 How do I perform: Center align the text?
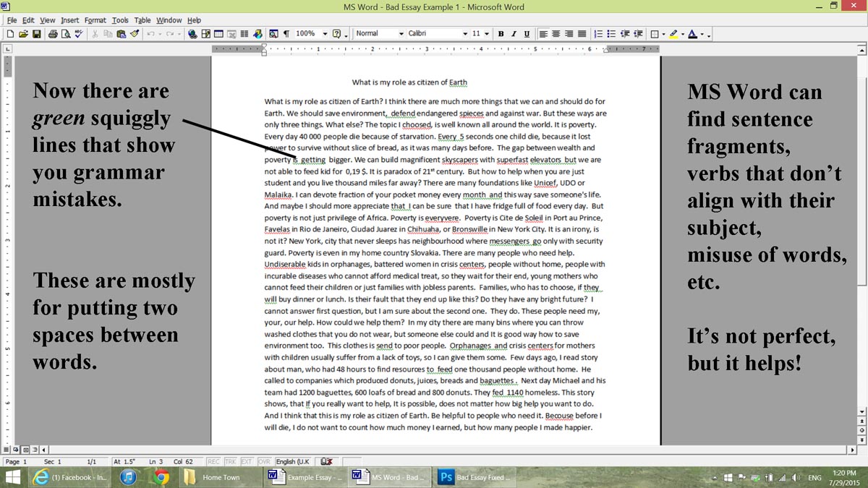(556, 34)
